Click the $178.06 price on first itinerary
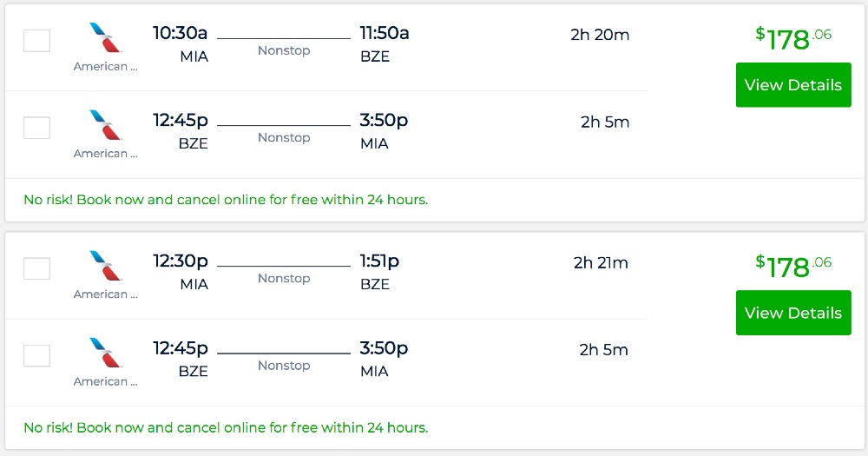The image size is (868, 456). [x=793, y=38]
